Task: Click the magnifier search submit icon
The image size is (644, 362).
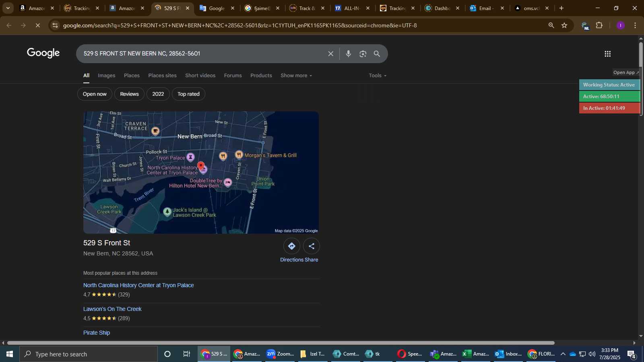Action: [377, 54]
